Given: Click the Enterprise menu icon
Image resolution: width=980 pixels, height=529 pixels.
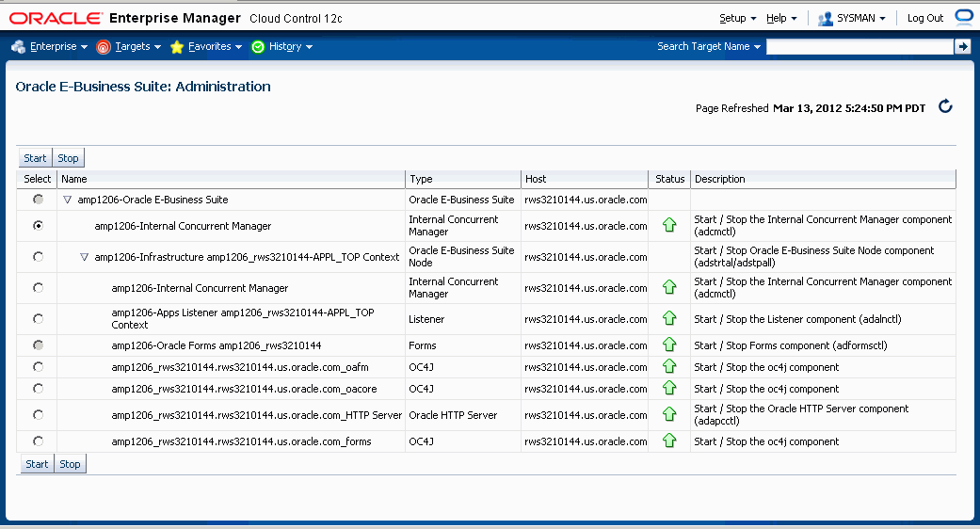Looking at the screenshot, I should [x=18, y=46].
